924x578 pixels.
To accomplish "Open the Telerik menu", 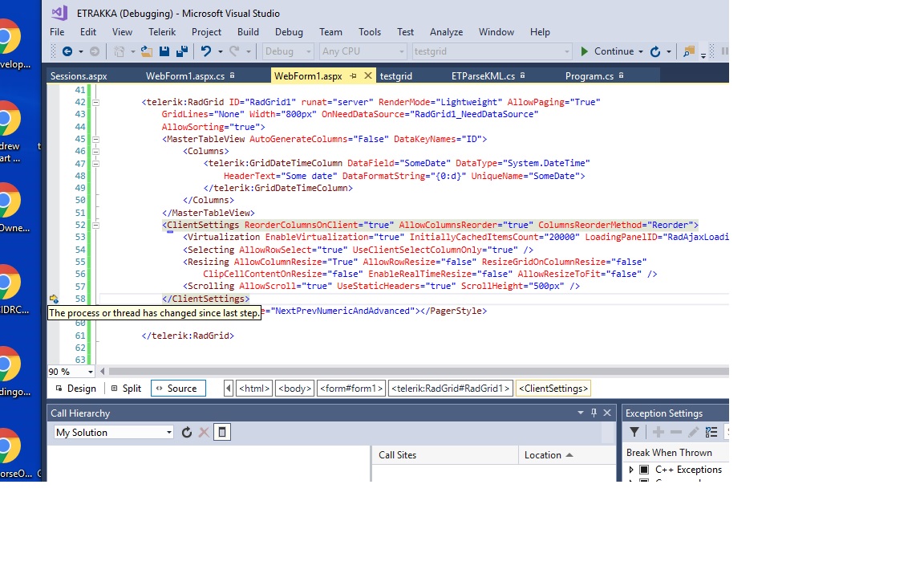I will point(162,32).
